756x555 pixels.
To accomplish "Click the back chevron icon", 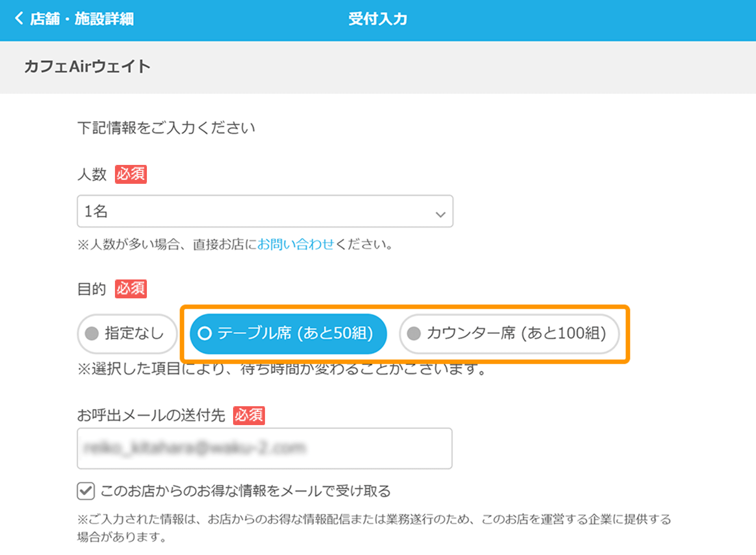I will (19, 18).
